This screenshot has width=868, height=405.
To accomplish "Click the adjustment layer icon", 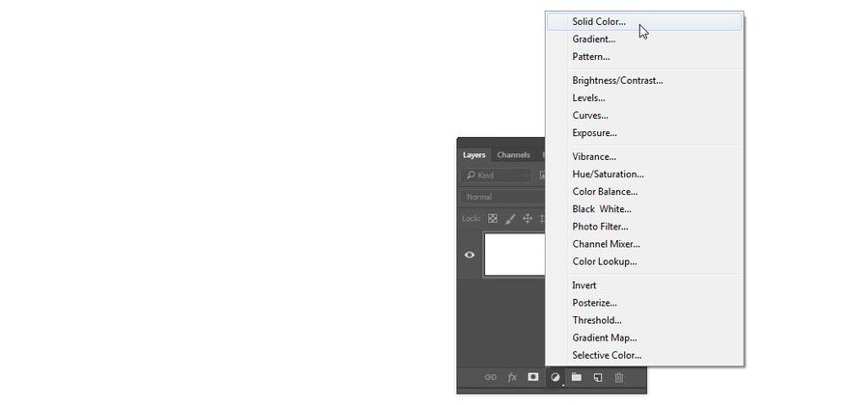I will pos(556,378).
